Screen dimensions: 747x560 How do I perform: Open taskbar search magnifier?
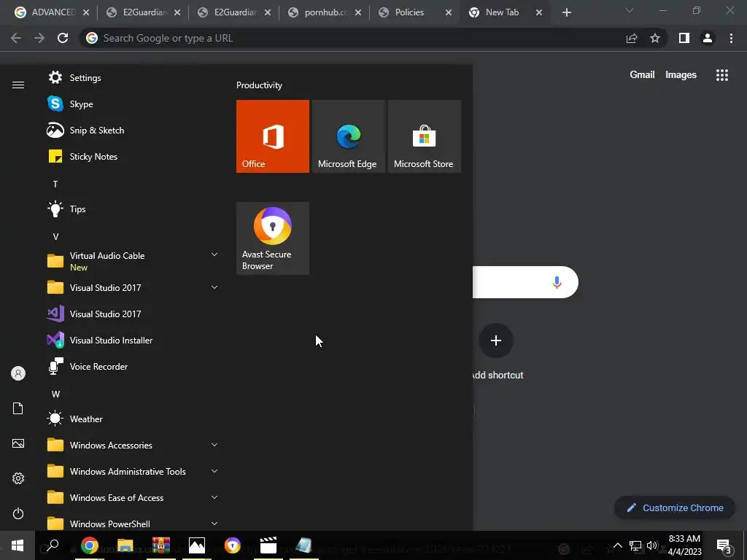click(x=53, y=545)
